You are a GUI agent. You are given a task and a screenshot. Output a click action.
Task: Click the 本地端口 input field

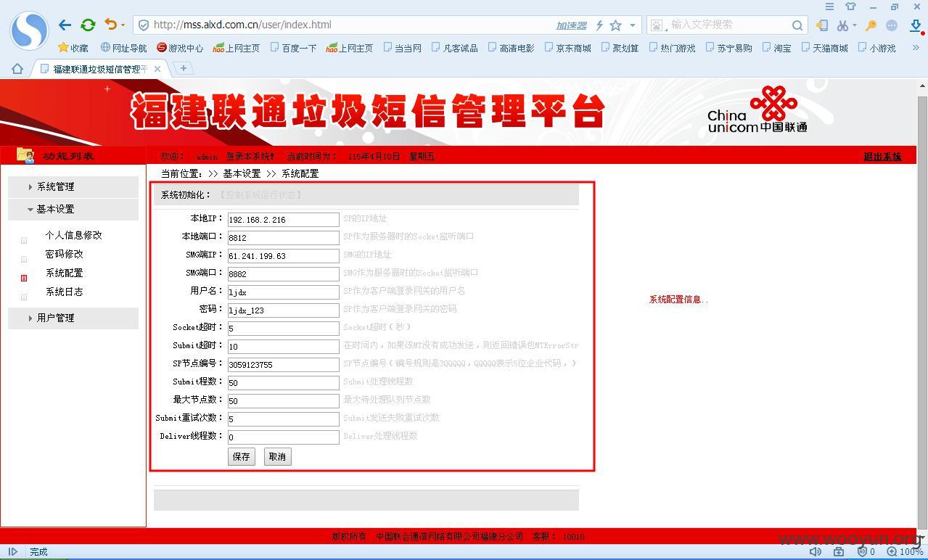tap(284, 237)
